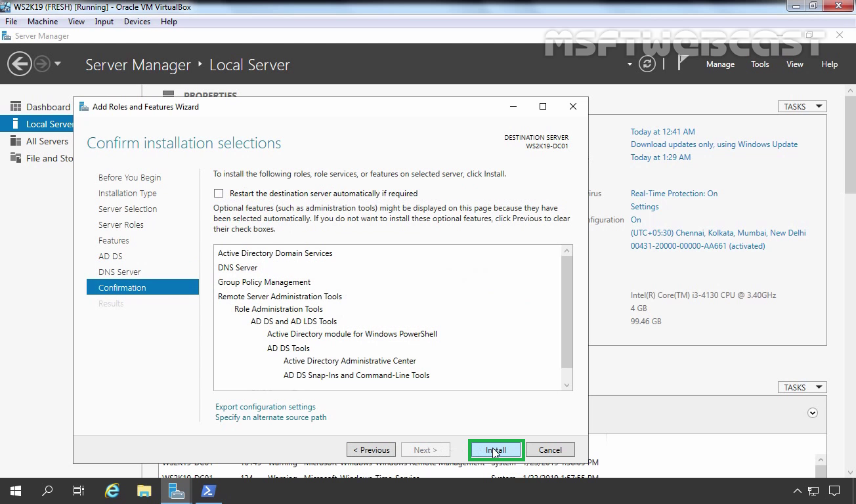856x504 pixels.
Task: Open the Windows Start button
Action: 16,491
